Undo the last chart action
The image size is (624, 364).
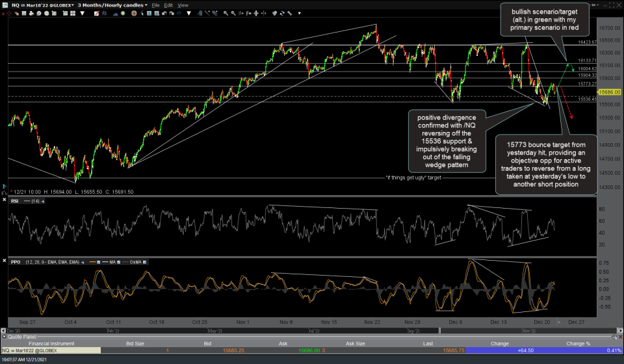164,13
